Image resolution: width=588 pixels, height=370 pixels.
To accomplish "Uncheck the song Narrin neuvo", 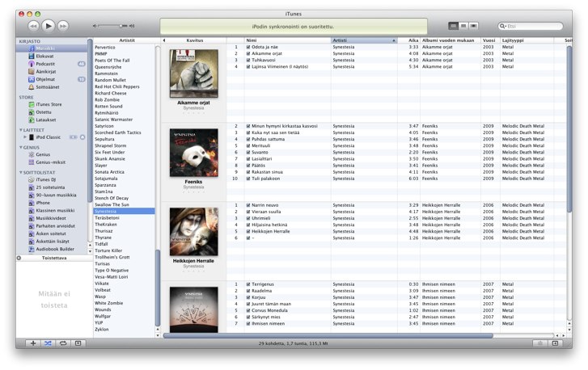I will click(248, 205).
